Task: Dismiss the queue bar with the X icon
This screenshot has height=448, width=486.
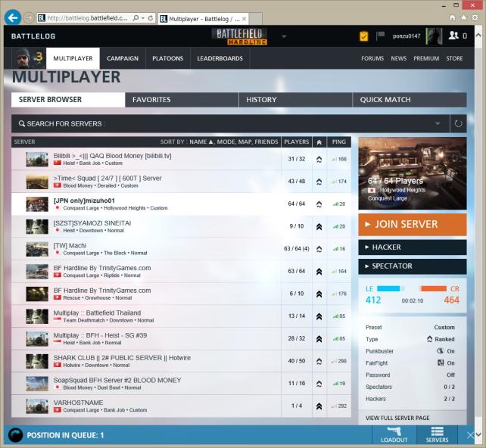Action: tap(470, 435)
